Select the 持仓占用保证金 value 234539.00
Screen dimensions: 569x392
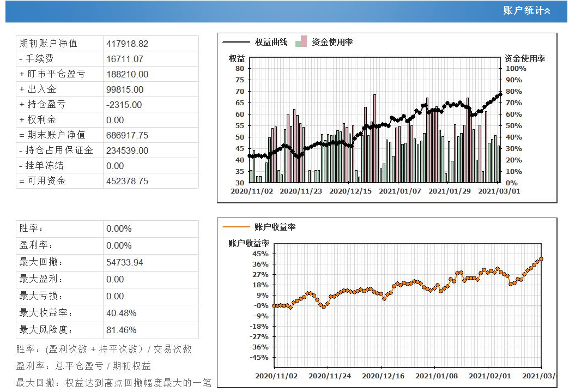pyautogui.click(x=128, y=150)
